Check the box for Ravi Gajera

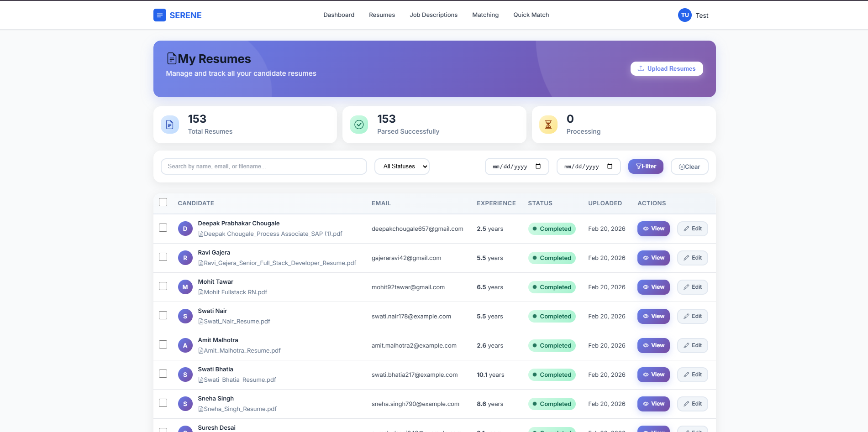point(163,257)
